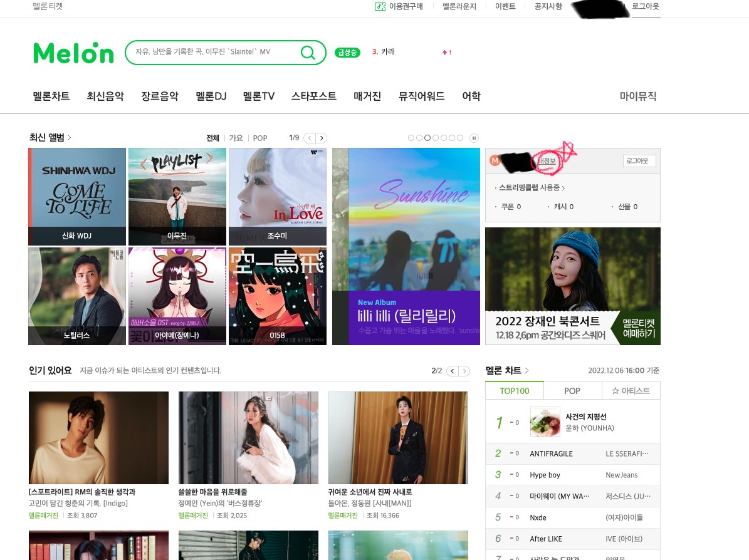Click the Melon logo
749x560 pixels.
point(73,53)
